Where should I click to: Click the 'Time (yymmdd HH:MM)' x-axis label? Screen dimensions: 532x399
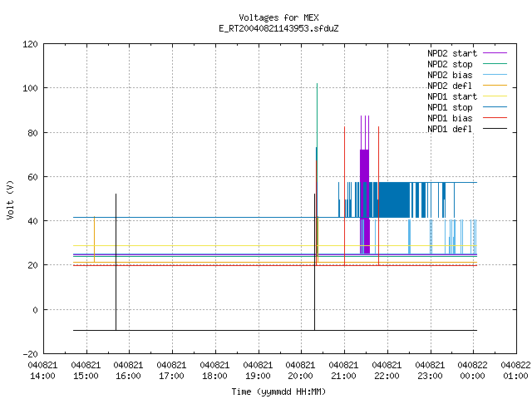click(278, 392)
